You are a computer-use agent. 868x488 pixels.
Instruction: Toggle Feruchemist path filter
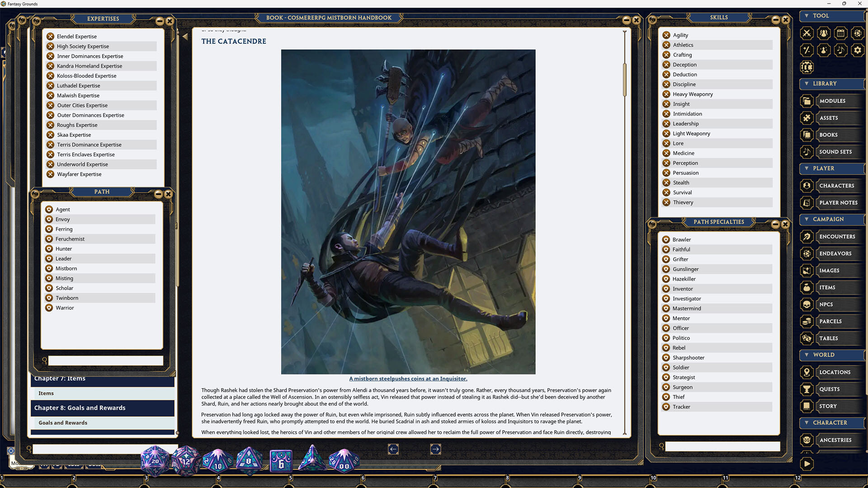(x=100, y=239)
